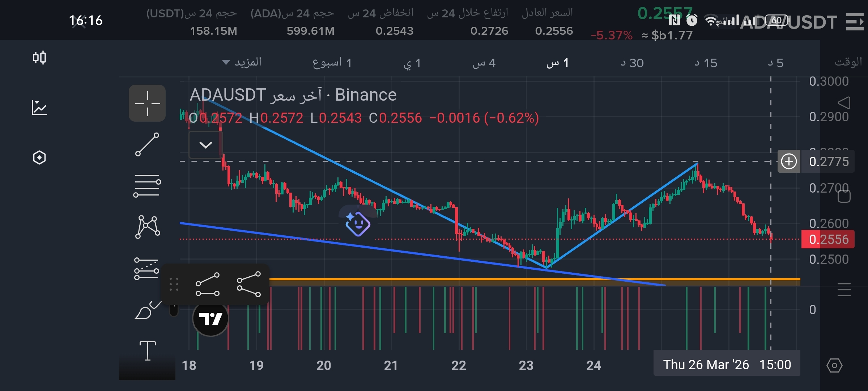This screenshot has height=391, width=868.
Task: Tap the 24h high value 0.2726
Action: click(489, 31)
